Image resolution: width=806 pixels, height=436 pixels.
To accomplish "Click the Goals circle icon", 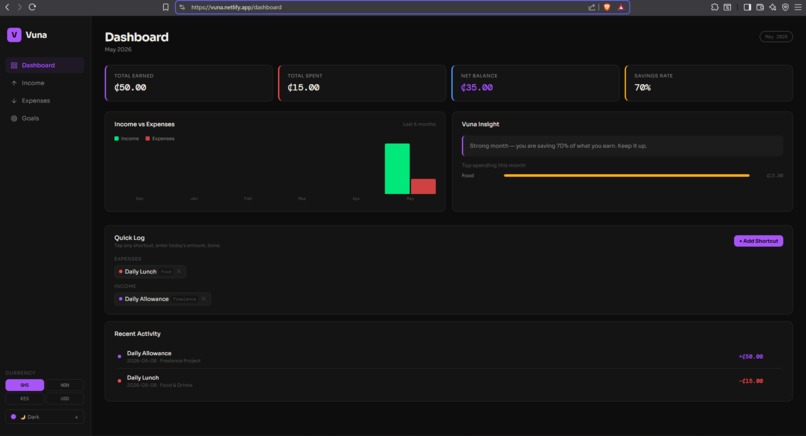I will [x=14, y=118].
